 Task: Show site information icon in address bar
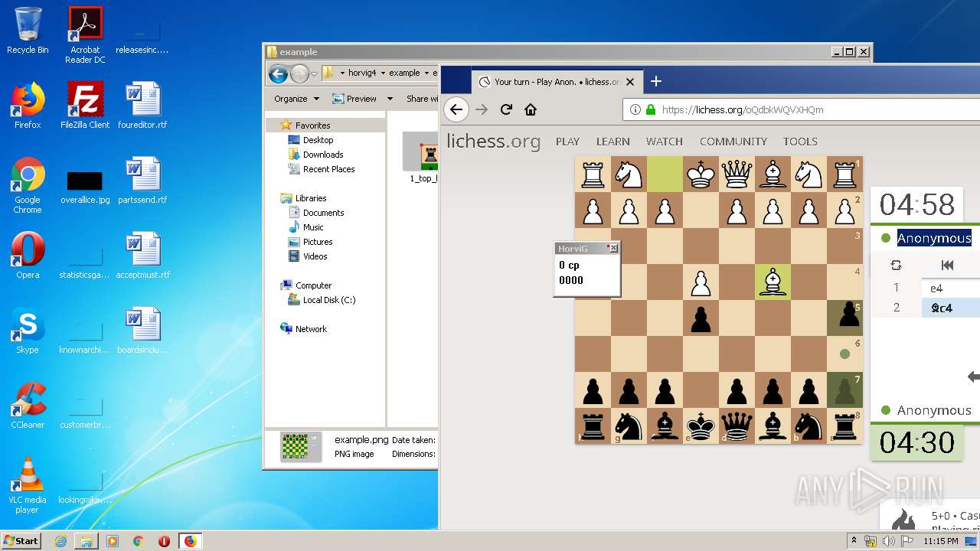(635, 109)
